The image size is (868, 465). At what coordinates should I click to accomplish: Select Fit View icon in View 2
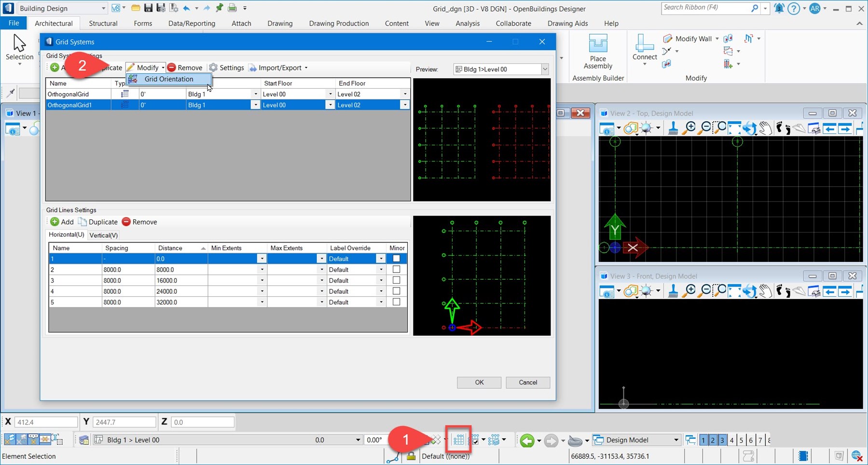click(x=734, y=128)
